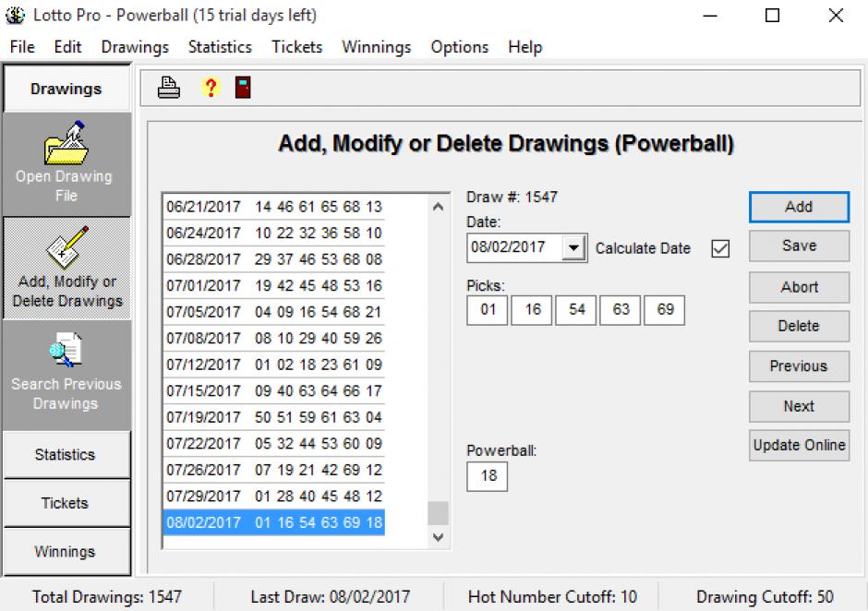Viewport: 868px width, 611px height.
Task: Select the 06/28/2017 drawing row
Action: coord(274,259)
